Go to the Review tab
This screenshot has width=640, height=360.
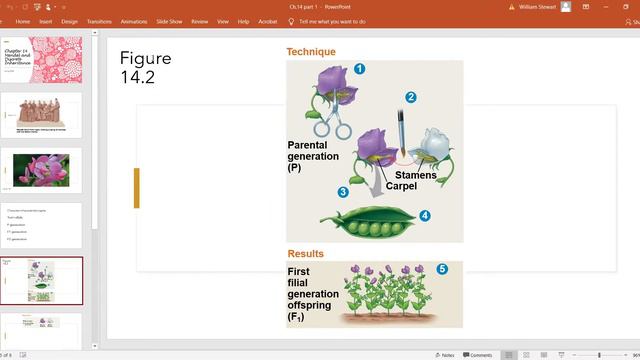point(200,22)
